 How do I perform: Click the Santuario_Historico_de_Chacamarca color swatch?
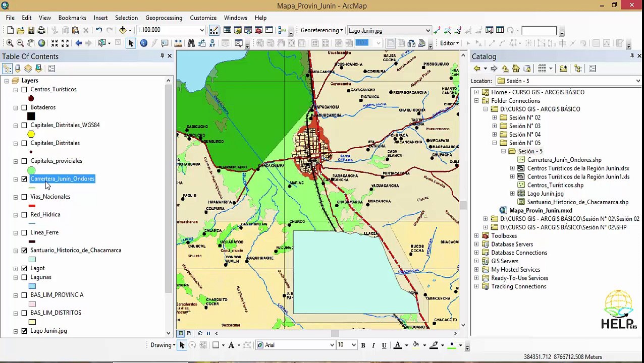point(32,260)
